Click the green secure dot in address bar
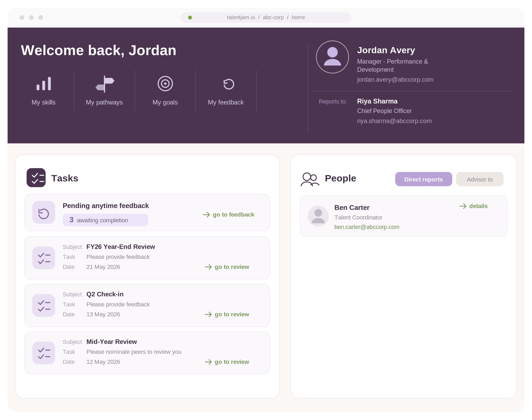The height and width of the screenshot is (420, 532). 190,18
